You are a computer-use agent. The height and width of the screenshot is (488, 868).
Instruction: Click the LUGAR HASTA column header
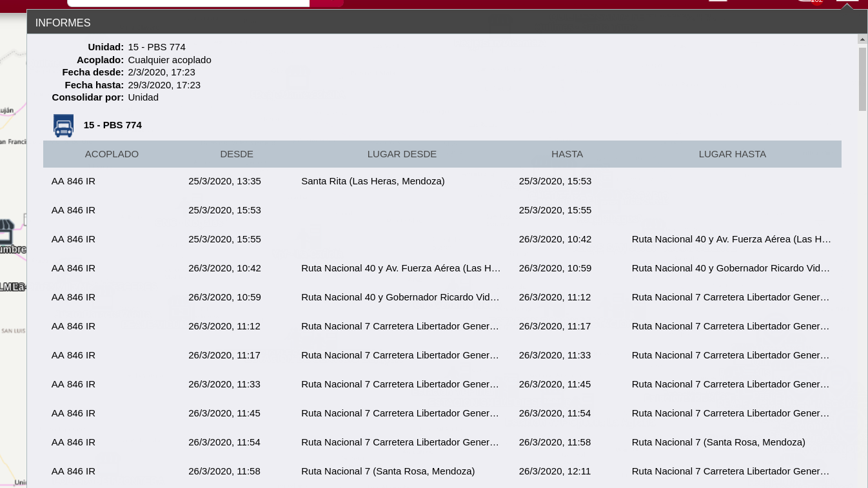pos(732,154)
